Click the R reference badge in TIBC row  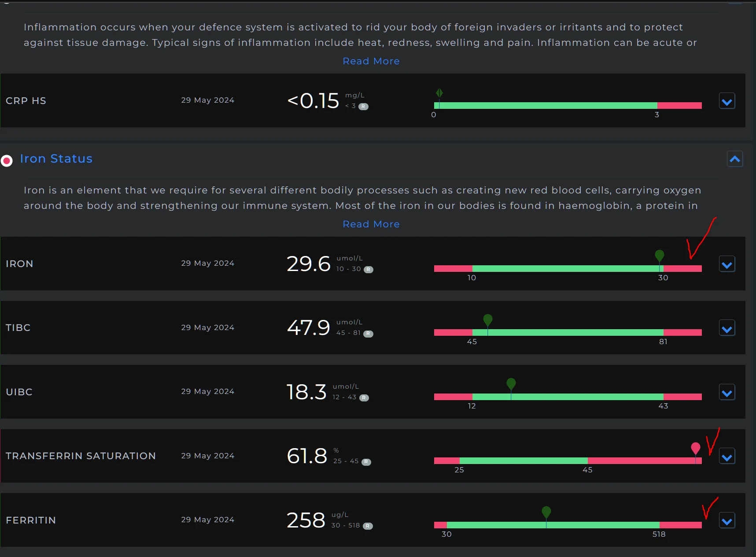(369, 334)
